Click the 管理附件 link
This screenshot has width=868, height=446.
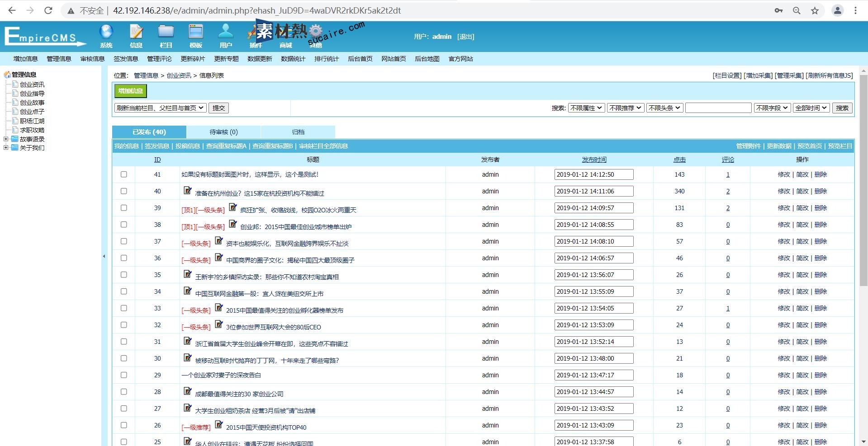tap(749, 146)
